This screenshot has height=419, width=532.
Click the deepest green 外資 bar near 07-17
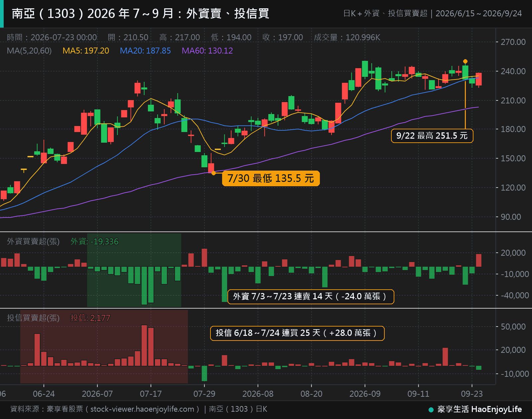pyautogui.click(x=144, y=286)
